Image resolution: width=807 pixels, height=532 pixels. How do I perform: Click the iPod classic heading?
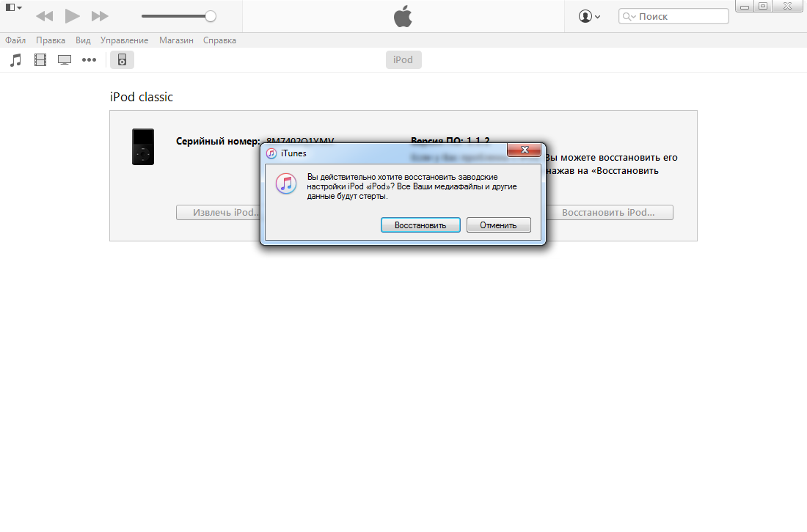142,97
